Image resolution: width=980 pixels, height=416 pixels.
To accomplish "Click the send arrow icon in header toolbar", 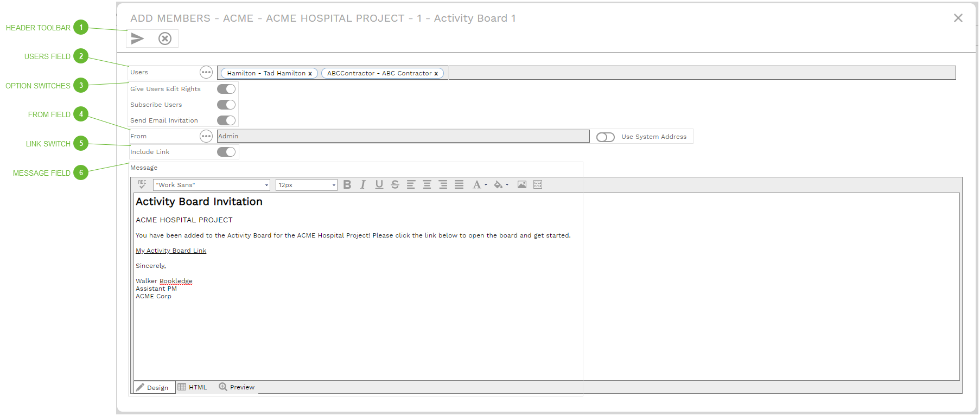I will click(x=137, y=39).
